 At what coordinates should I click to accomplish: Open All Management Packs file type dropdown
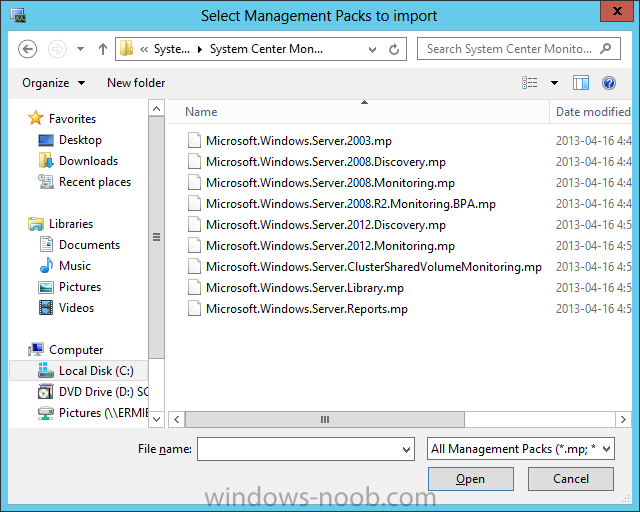pyautogui.click(x=520, y=449)
